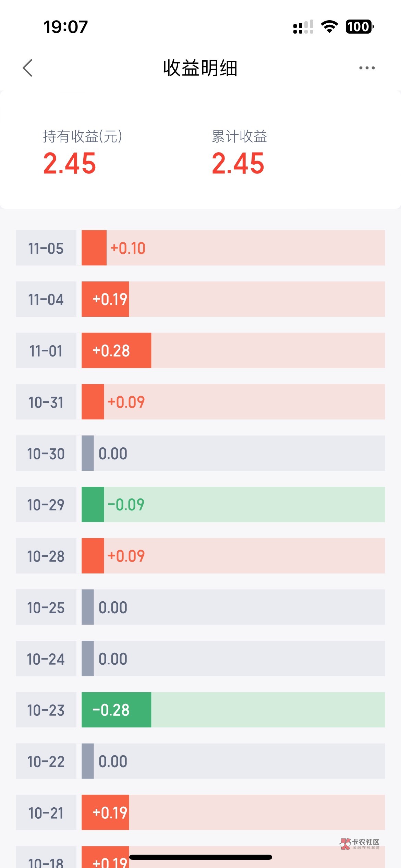Tap the Wi-Fi status icon

329,27
